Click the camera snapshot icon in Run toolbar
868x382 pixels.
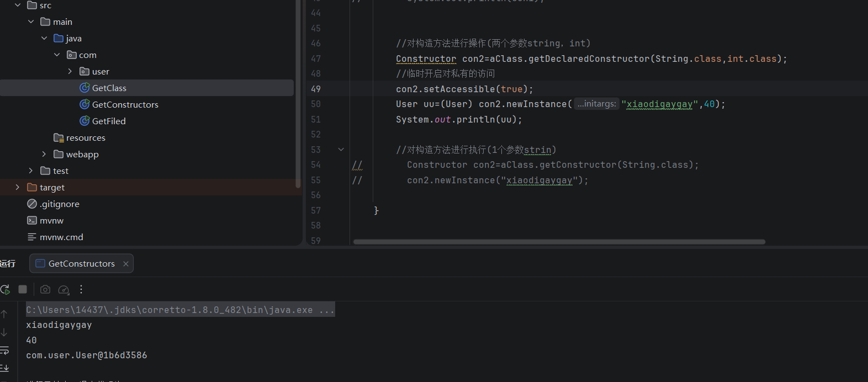click(45, 289)
